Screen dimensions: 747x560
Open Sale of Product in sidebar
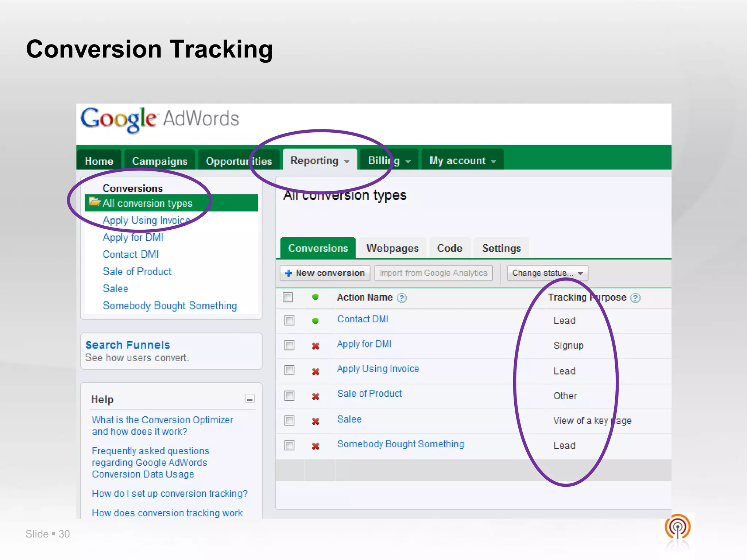pos(137,272)
